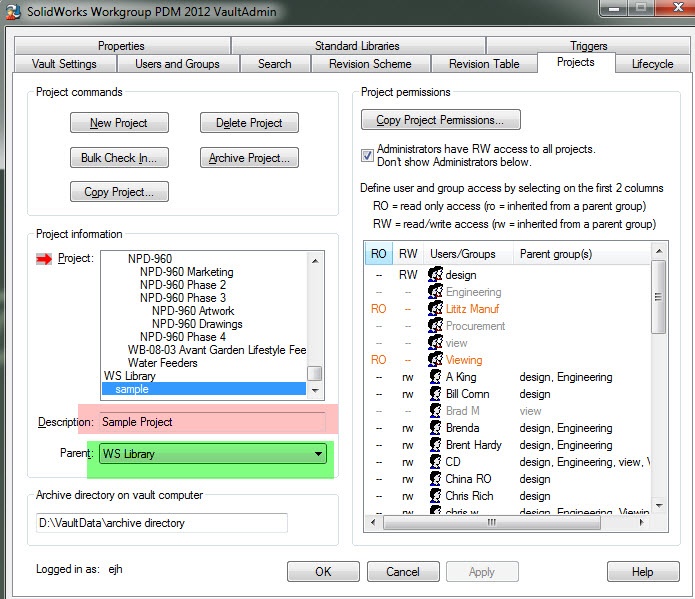695x599 pixels.
Task: Open the Search tab
Action: [x=275, y=64]
